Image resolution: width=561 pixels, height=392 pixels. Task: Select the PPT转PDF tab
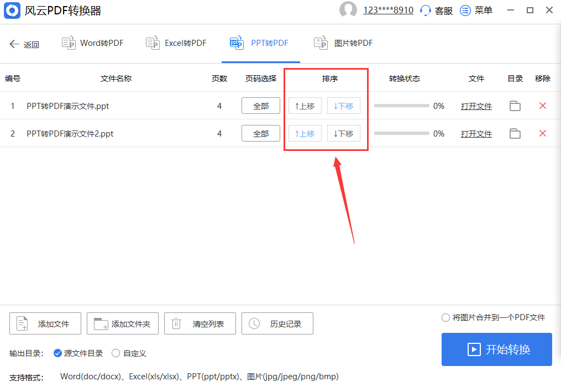[x=259, y=43]
